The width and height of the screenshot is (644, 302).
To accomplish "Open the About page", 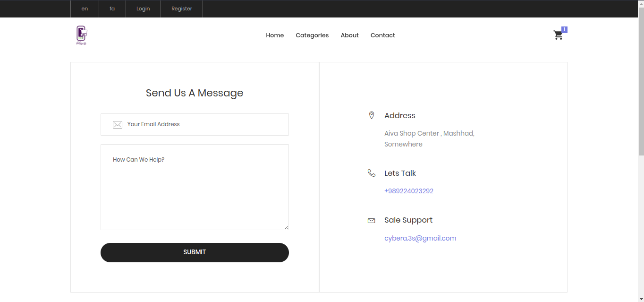I will [x=350, y=35].
